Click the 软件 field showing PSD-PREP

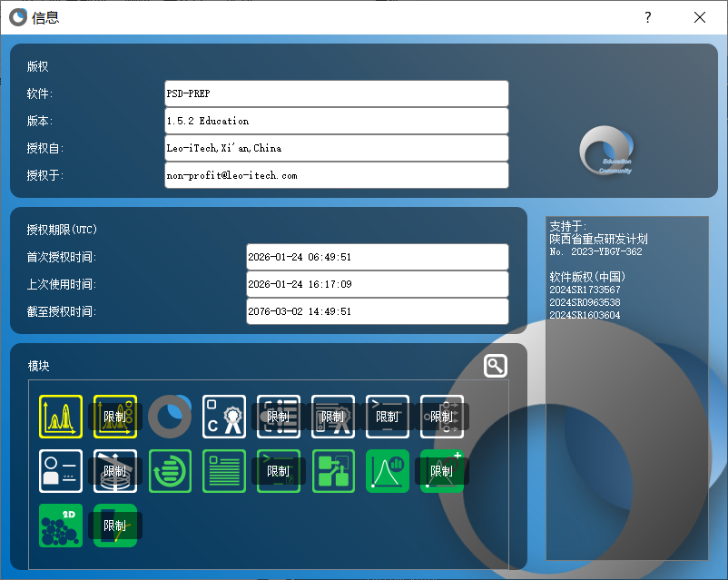coord(337,93)
